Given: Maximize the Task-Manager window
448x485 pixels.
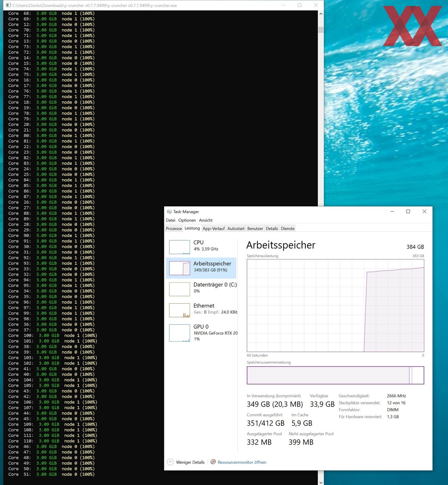Looking at the screenshot, I should (x=408, y=211).
